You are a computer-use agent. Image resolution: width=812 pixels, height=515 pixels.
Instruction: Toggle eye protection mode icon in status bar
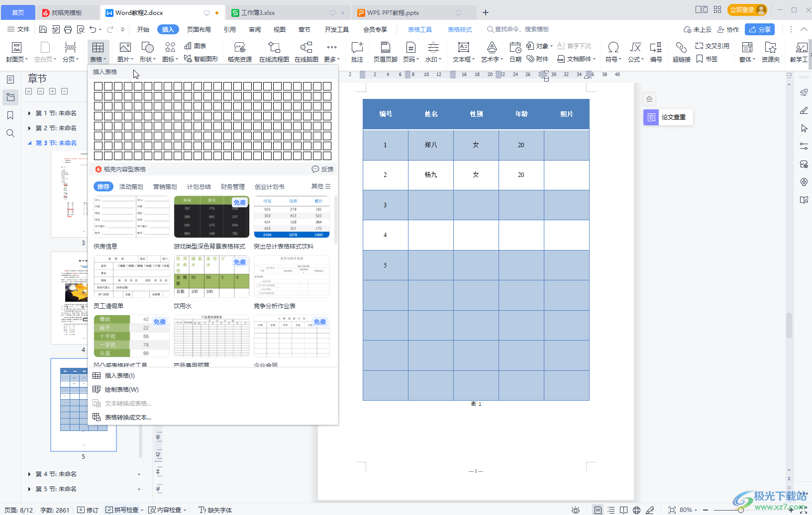pos(576,510)
